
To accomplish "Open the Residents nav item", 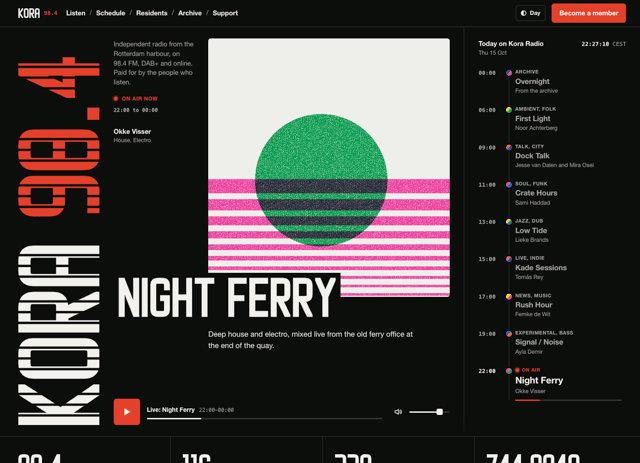I will [151, 13].
